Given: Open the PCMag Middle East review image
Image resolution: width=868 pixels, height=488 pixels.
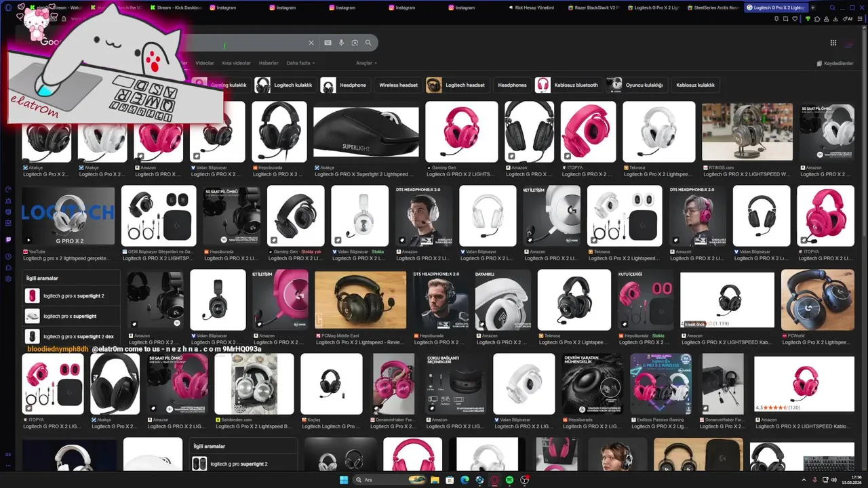Looking at the screenshot, I should tap(361, 300).
